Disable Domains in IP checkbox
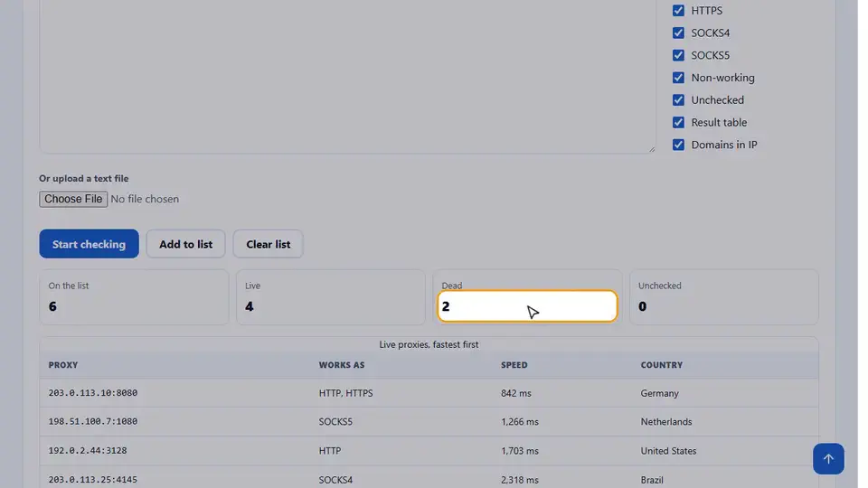 [x=678, y=145]
